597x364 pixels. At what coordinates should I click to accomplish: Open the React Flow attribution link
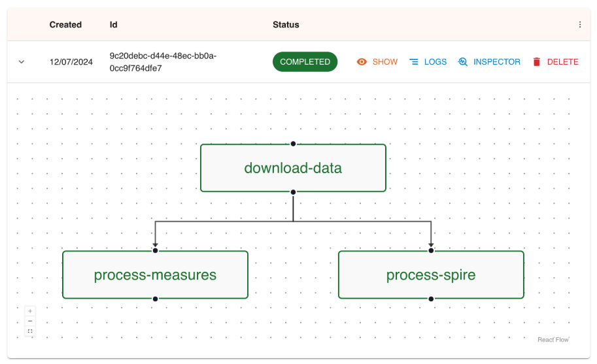(553, 340)
